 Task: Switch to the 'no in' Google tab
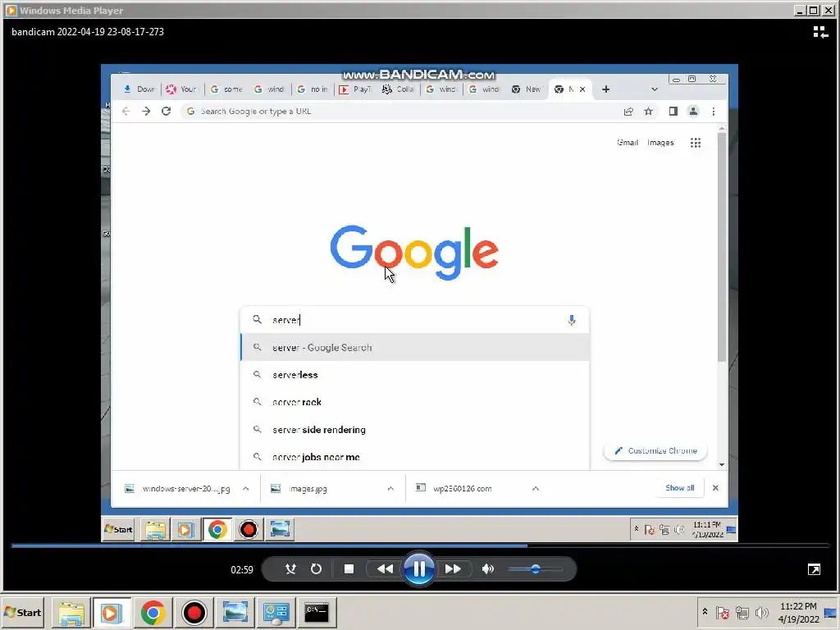point(313,89)
